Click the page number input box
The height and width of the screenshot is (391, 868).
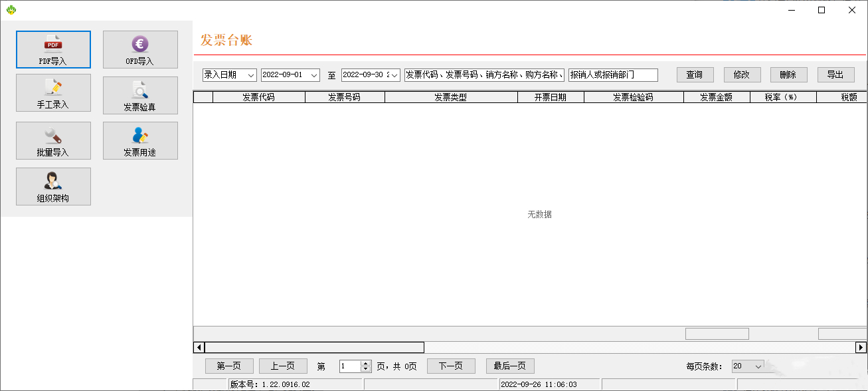click(350, 366)
